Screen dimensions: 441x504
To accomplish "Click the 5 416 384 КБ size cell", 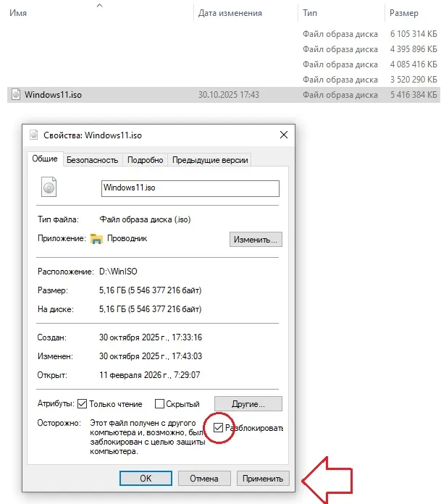I will [x=413, y=95].
